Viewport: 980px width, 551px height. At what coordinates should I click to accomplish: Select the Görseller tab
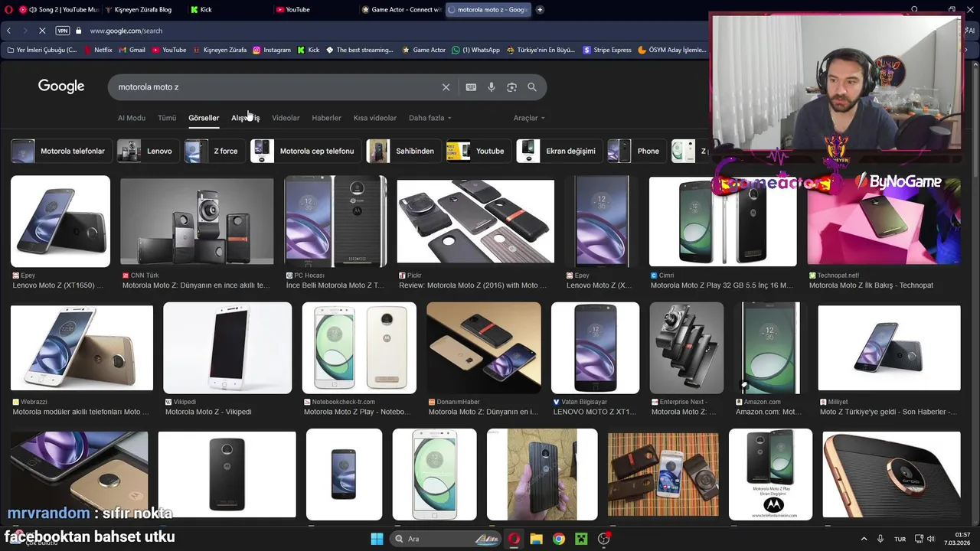204,118
